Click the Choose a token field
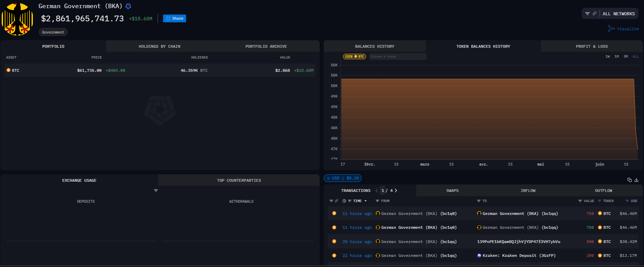This screenshot has width=644, height=267. tap(398, 57)
